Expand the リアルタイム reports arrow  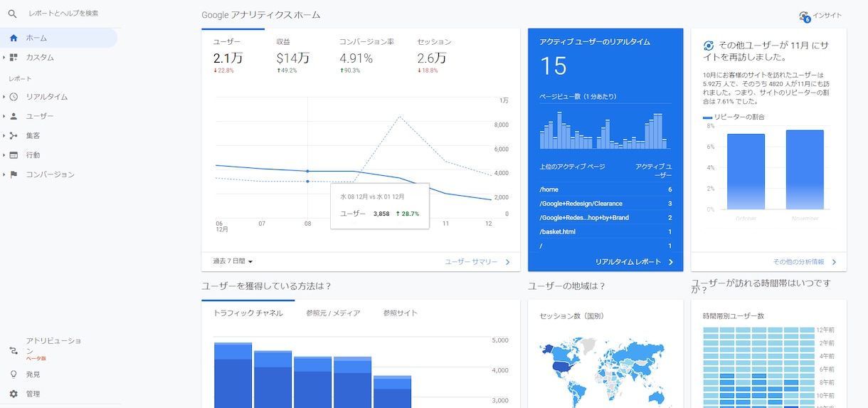coord(4,96)
